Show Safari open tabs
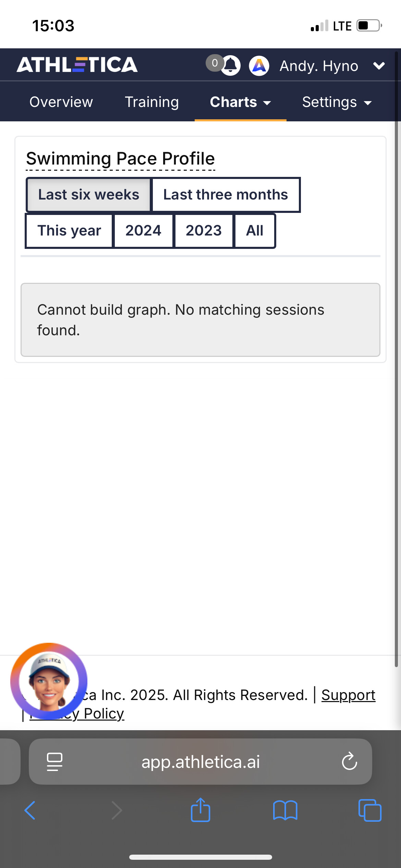Screen dimensions: 401x868 coord(369,810)
